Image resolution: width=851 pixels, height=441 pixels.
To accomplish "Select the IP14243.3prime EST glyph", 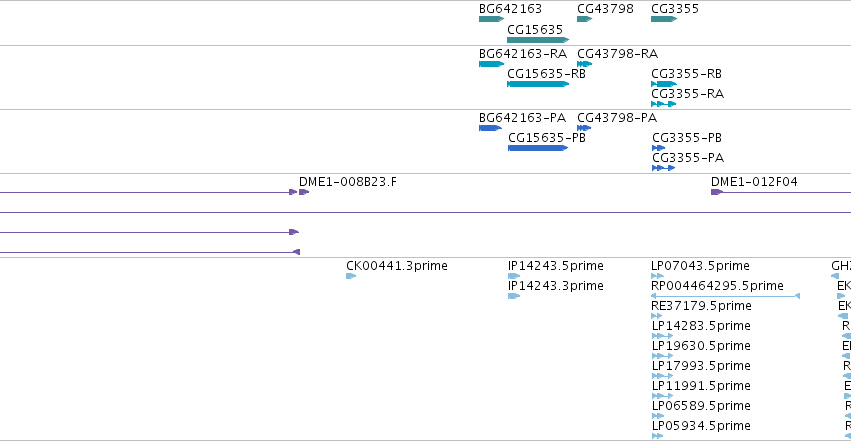I will [514, 296].
